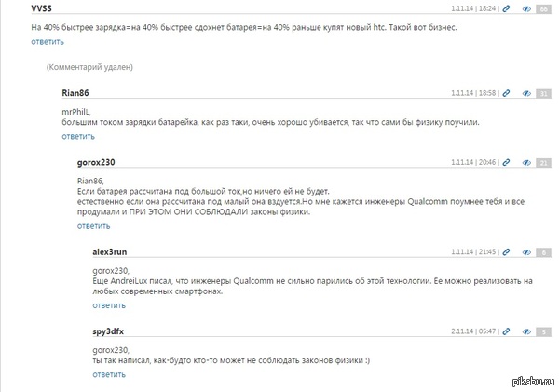This screenshot has width=559, height=392.
Task: Click rating badge 31 on Rian86 comment
Action: [543, 93]
